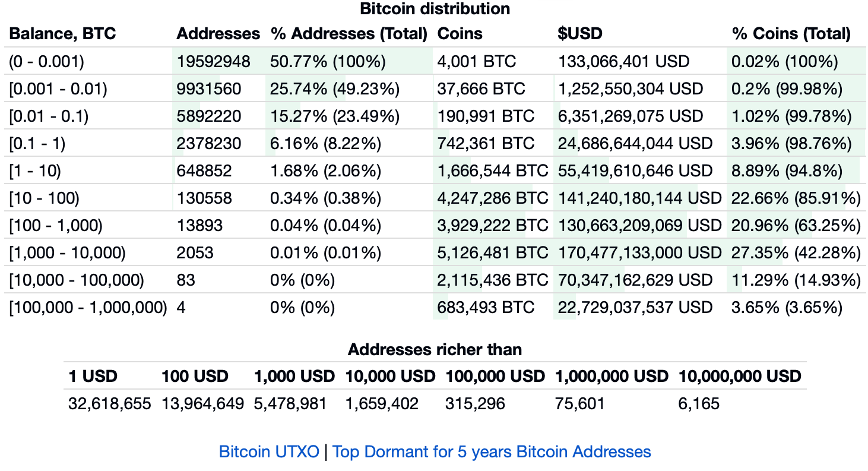Click the 5,126,481 BTC coins cell

(x=493, y=253)
